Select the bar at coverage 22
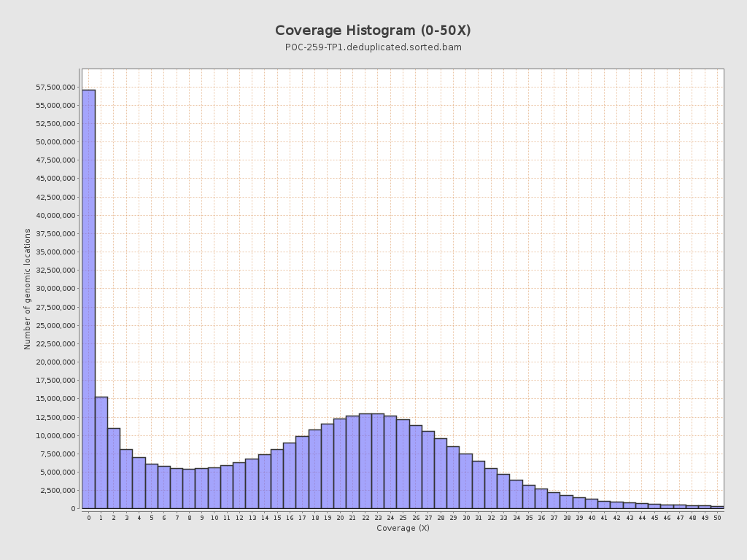This screenshot has width=747, height=560. coord(365,461)
